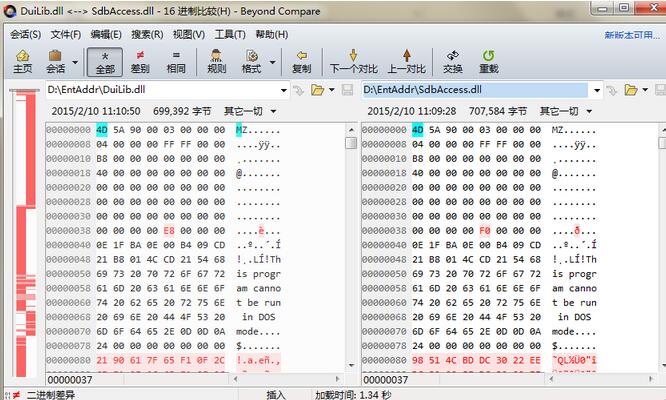Open the 工具(T) menu
This screenshot has width=666, height=400.
tap(230, 34)
